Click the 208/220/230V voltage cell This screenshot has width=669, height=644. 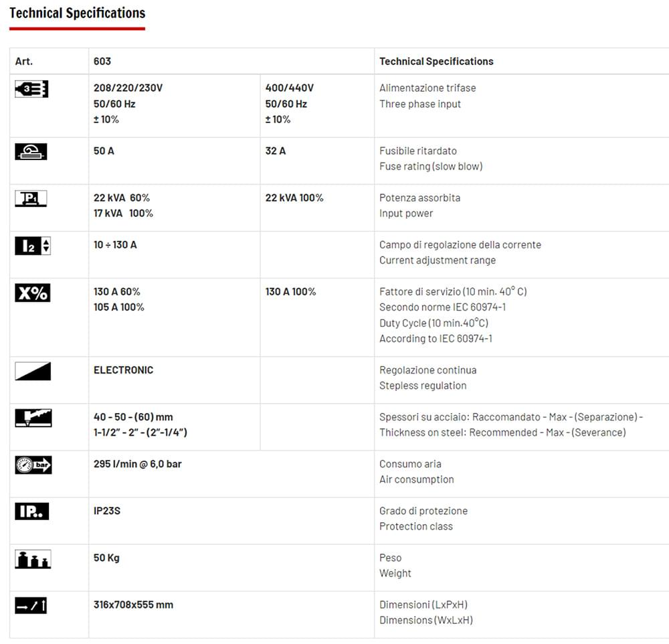(x=128, y=88)
